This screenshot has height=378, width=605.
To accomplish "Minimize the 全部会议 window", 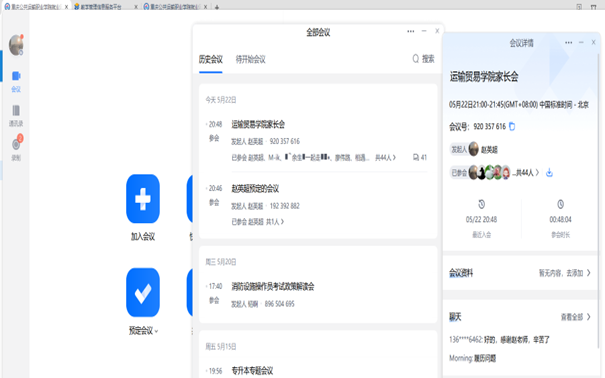I will pos(424,31).
